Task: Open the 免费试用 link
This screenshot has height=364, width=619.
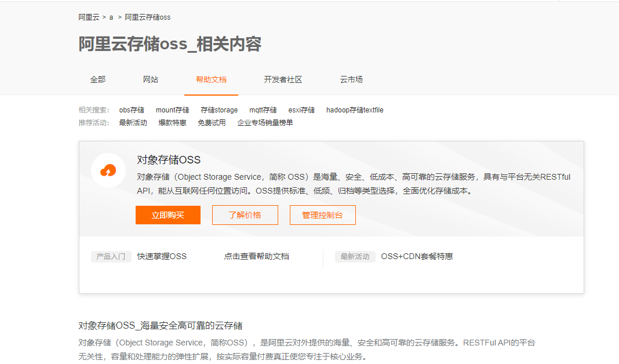Action: pos(212,123)
